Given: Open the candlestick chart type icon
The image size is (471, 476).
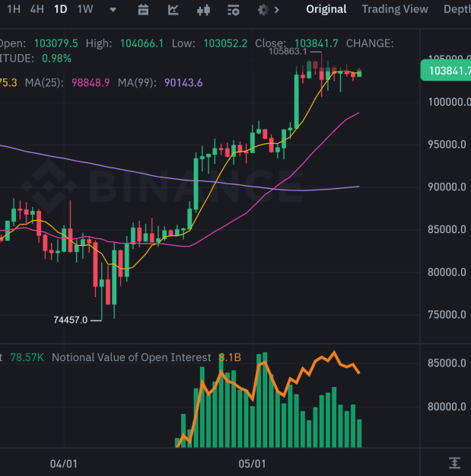Looking at the screenshot, I should (x=203, y=10).
